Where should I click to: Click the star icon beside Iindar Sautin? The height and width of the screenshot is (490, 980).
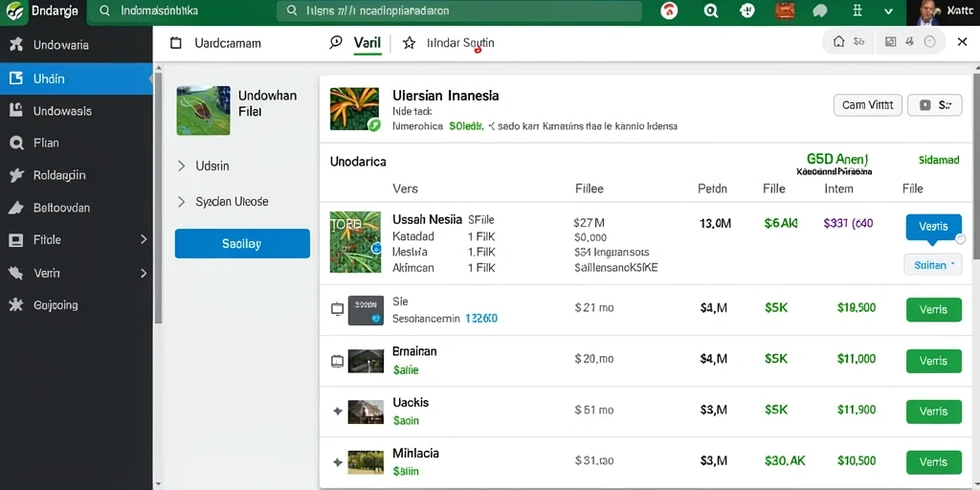coord(409,43)
